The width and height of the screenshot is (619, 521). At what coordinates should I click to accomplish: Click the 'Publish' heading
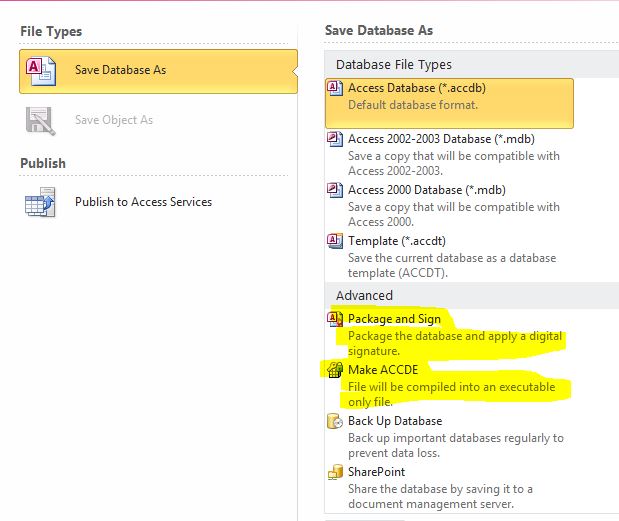pyautogui.click(x=43, y=163)
